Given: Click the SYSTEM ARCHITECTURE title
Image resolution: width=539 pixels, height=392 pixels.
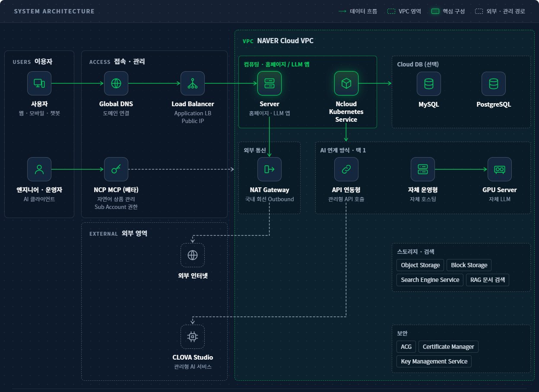Looking at the screenshot, I should 54,11.
